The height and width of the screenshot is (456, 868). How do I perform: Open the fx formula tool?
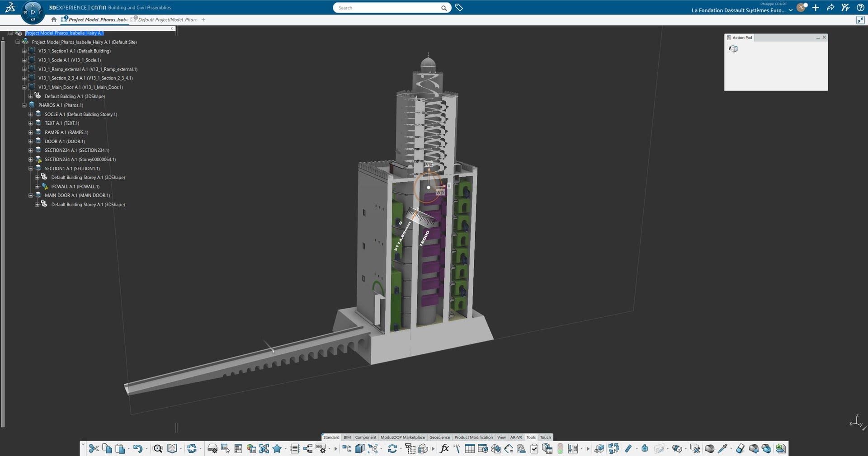coord(444,448)
